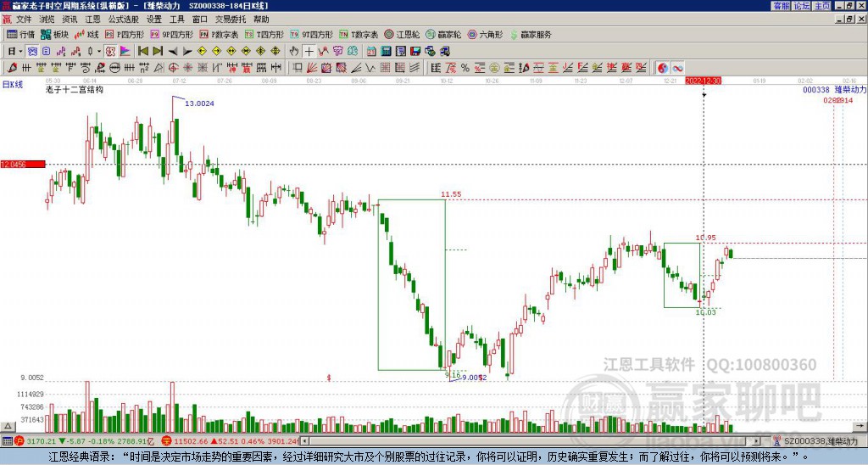Open the 江恩轮 Gann wheel
This screenshot has width=868, height=465.
pos(402,34)
